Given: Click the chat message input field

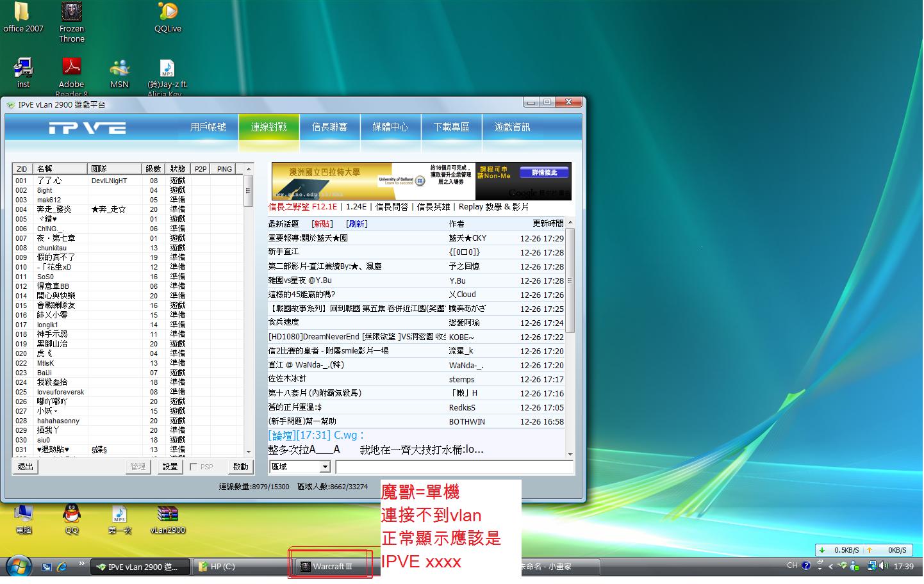Looking at the screenshot, I should [454, 467].
